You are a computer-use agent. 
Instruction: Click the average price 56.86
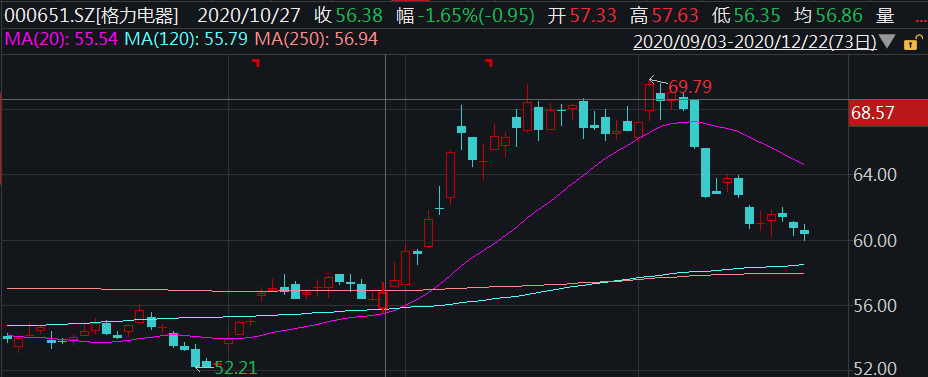coord(839,16)
